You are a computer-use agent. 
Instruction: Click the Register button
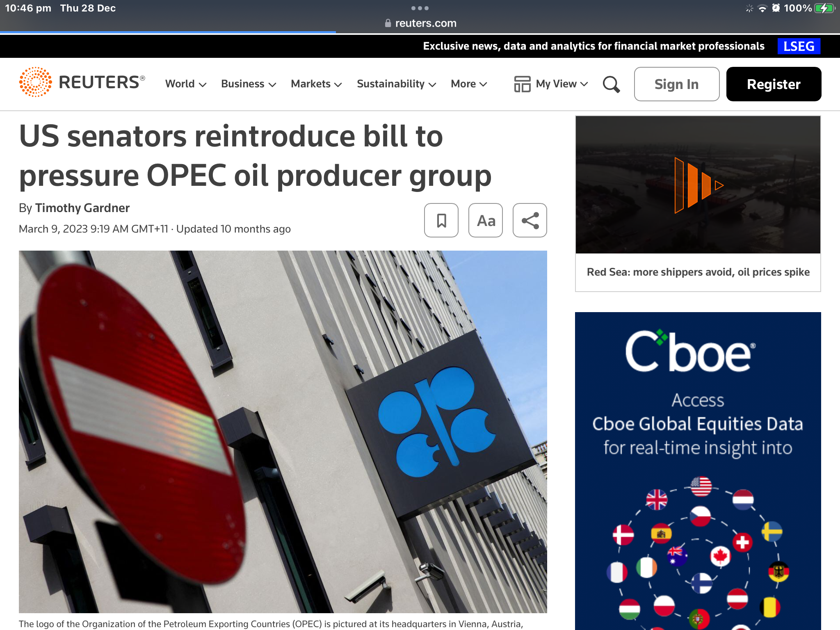(773, 84)
